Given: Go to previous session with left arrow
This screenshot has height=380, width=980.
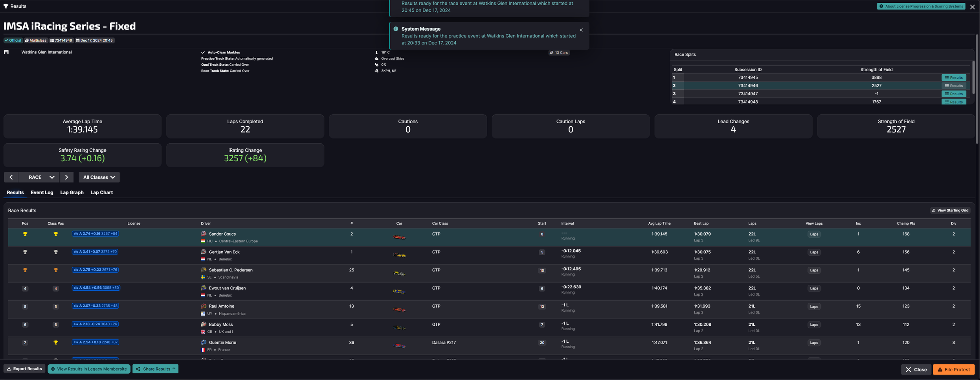Looking at the screenshot, I should (11, 177).
